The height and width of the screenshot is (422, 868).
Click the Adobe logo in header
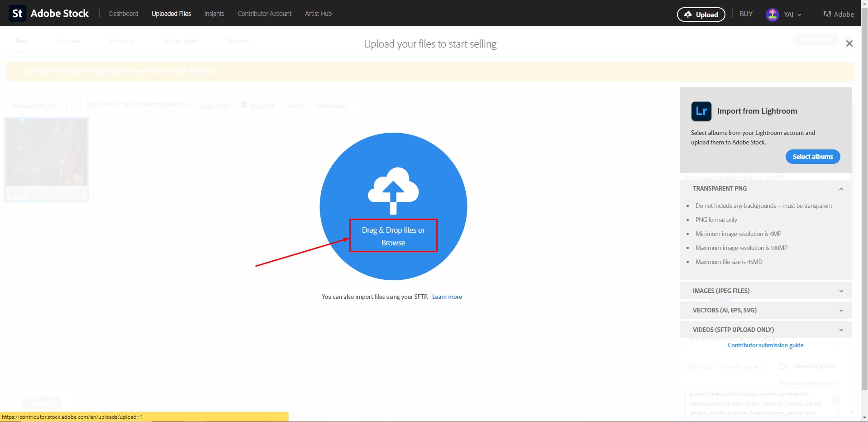[x=838, y=14]
